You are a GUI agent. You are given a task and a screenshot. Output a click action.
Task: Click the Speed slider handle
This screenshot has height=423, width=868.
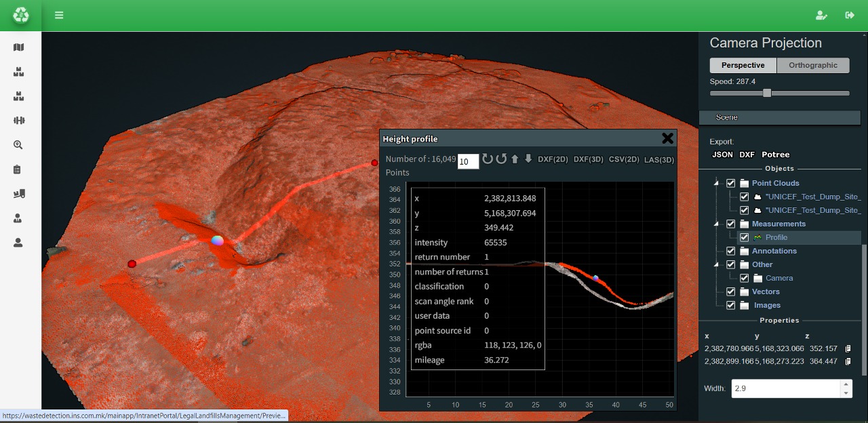[x=767, y=93]
